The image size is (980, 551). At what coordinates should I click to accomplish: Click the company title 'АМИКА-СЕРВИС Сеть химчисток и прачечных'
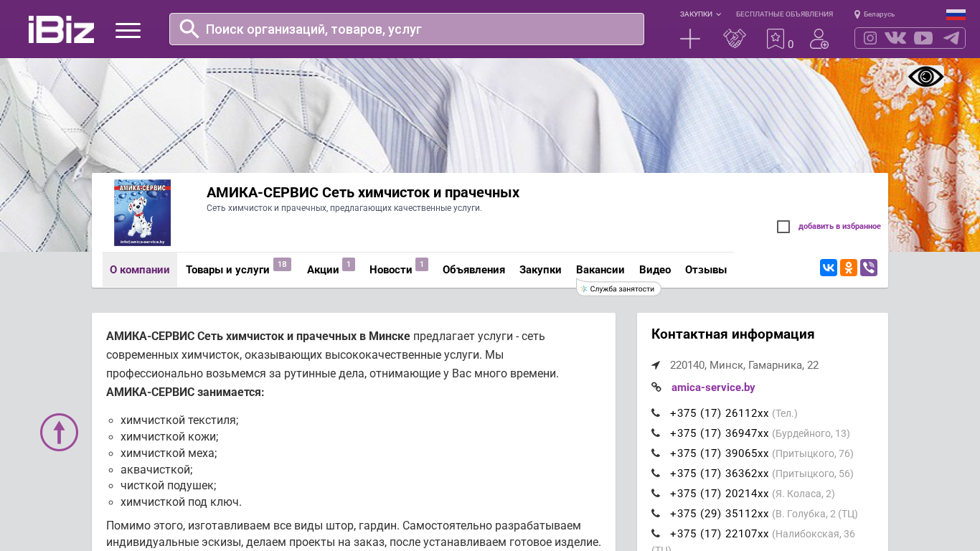point(363,192)
